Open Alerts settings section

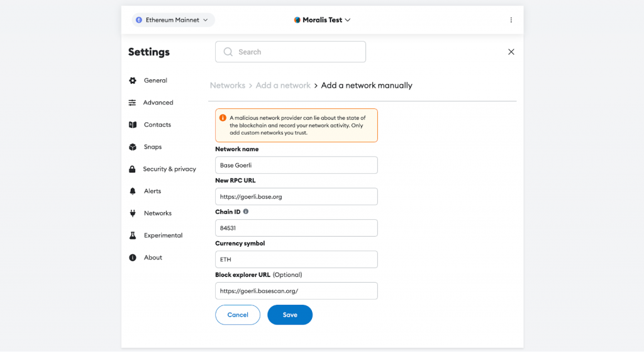coord(152,191)
